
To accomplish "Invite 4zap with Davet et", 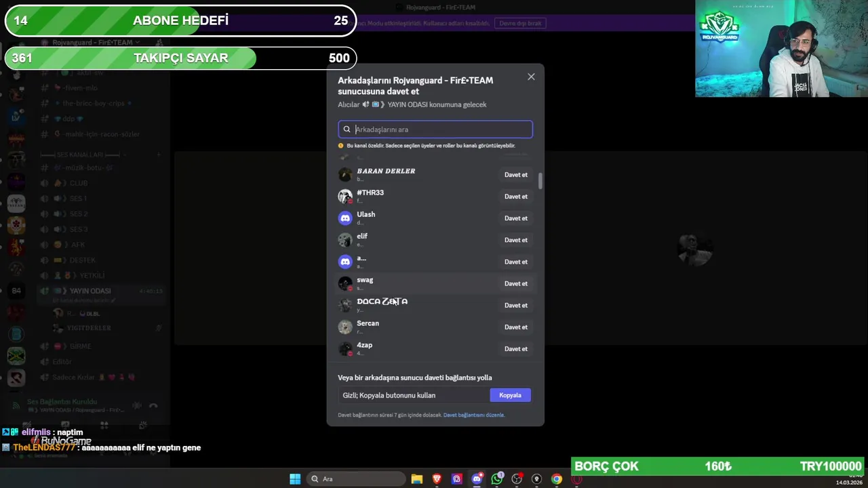I will 515,348.
